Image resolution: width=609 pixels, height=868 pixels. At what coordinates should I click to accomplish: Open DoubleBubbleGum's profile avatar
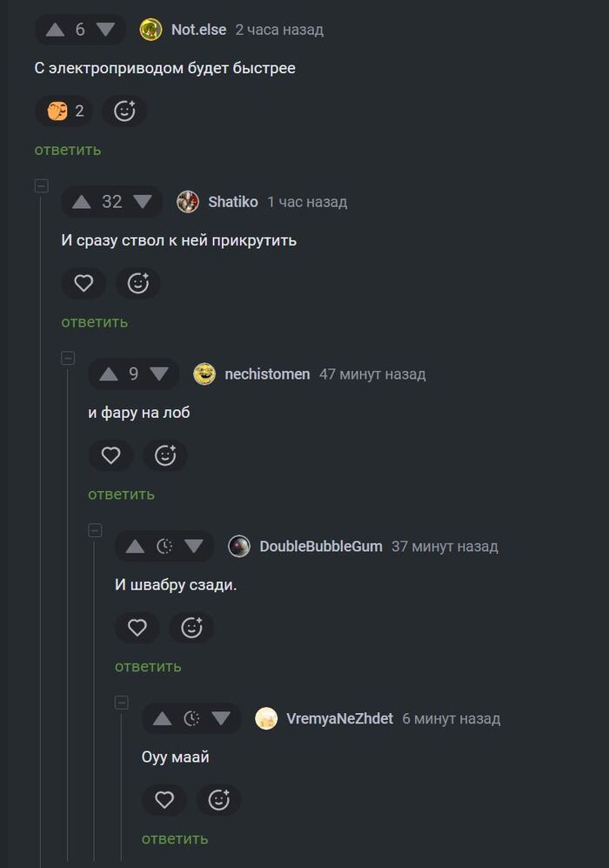239,547
